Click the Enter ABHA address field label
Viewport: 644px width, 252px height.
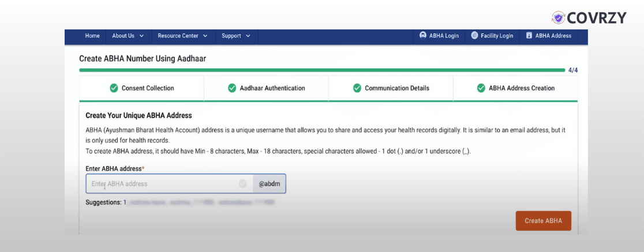[114, 168]
